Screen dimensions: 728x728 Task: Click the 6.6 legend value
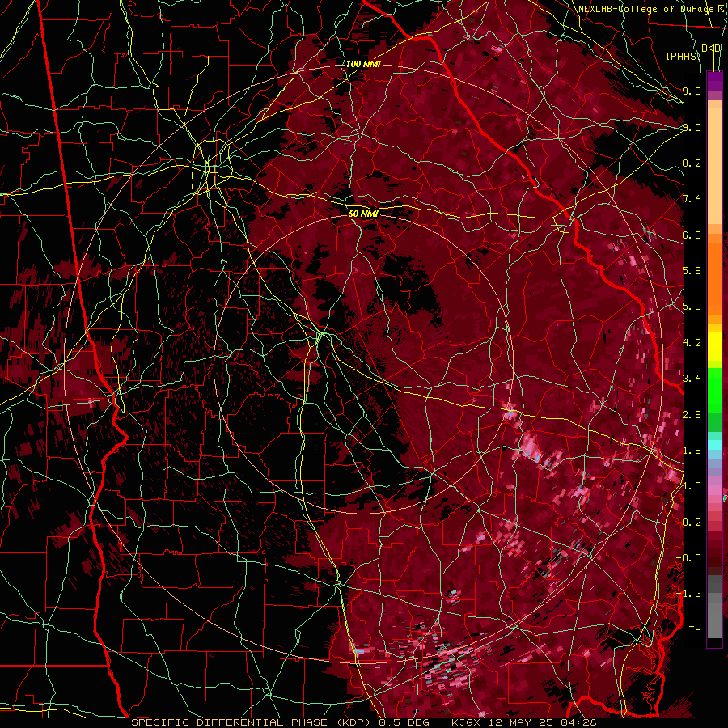click(x=692, y=235)
